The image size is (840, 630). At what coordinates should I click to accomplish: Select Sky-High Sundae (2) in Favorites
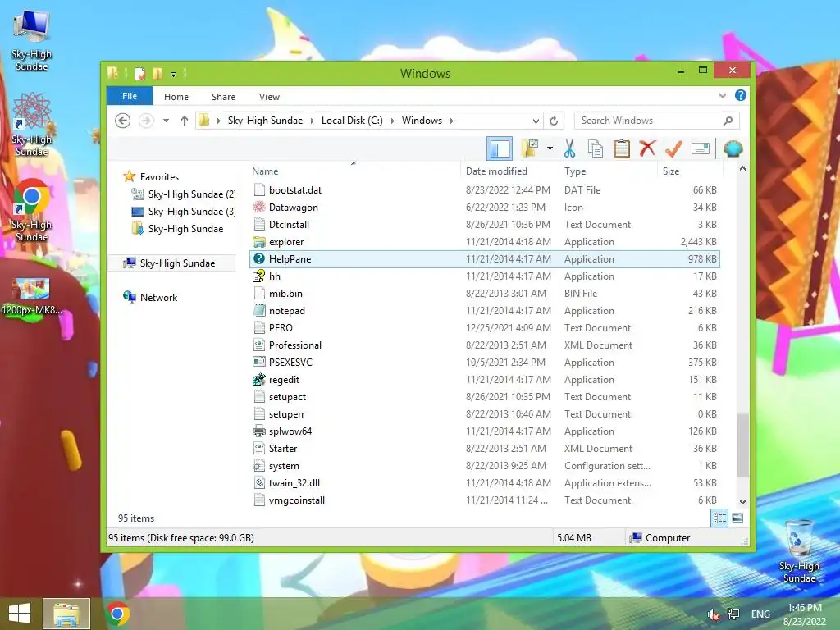click(x=183, y=194)
